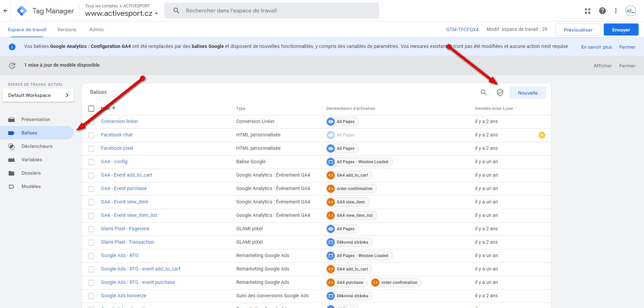Click the Variables sidebar icon
Screen dimensions: 644x308
[x=11, y=160]
